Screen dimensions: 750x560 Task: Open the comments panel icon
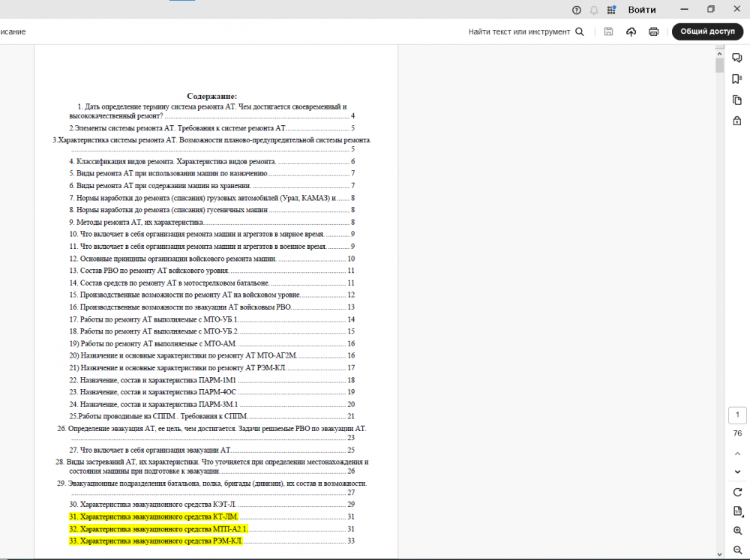(x=737, y=58)
